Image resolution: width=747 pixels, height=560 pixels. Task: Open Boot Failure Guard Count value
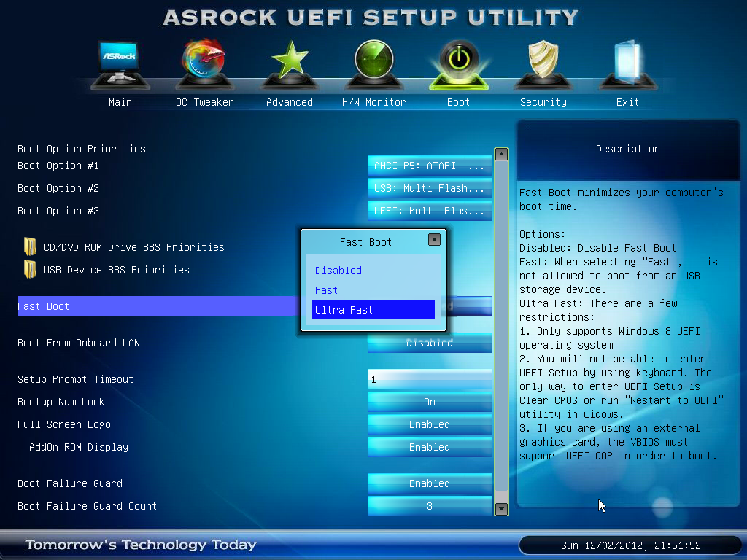pos(429,506)
